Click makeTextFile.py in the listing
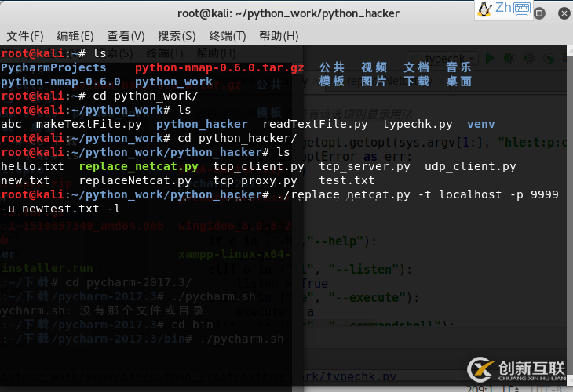This screenshot has height=392, width=573. [x=89, y=125]
